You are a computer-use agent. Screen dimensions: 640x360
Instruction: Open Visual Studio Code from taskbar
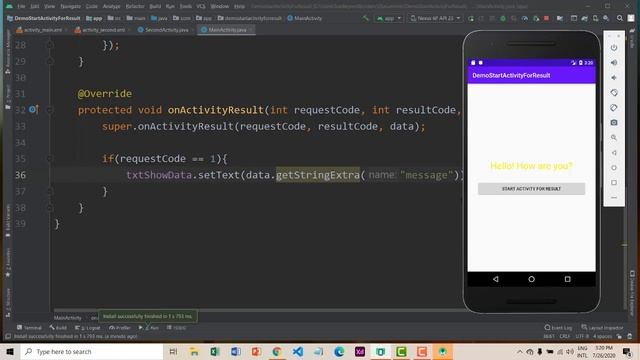coord(298,351)
